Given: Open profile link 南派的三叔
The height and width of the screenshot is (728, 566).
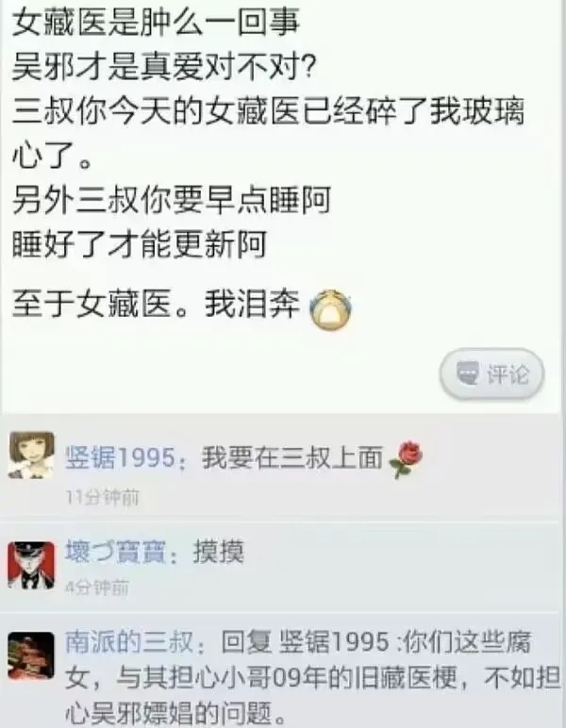Looking at the screenshot, I should coord(128,642).
